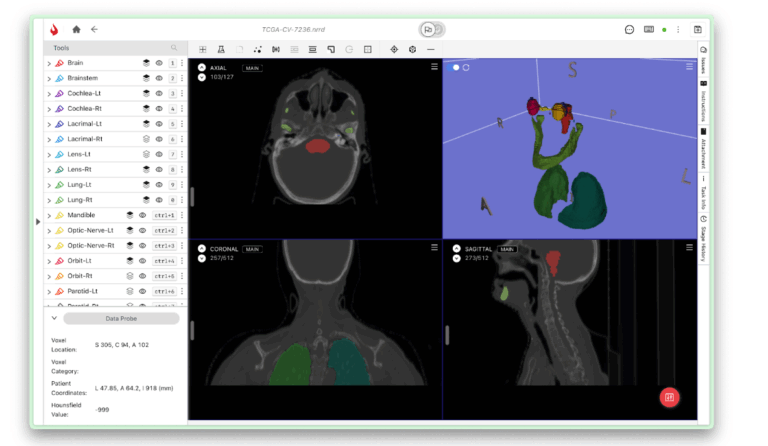Expand the collapsed left sidebar arrow
Viewport: 768px width, 446px height.
tap(38, 222)
